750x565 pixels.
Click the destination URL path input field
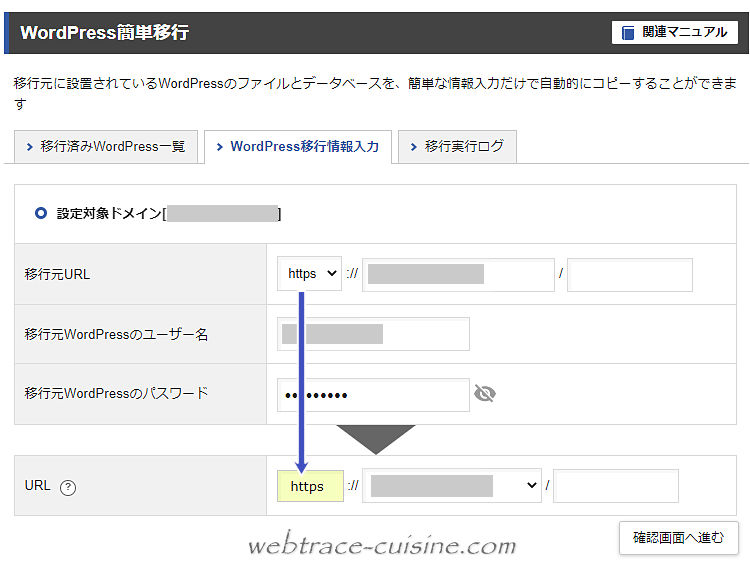click(x=616, y=486)
